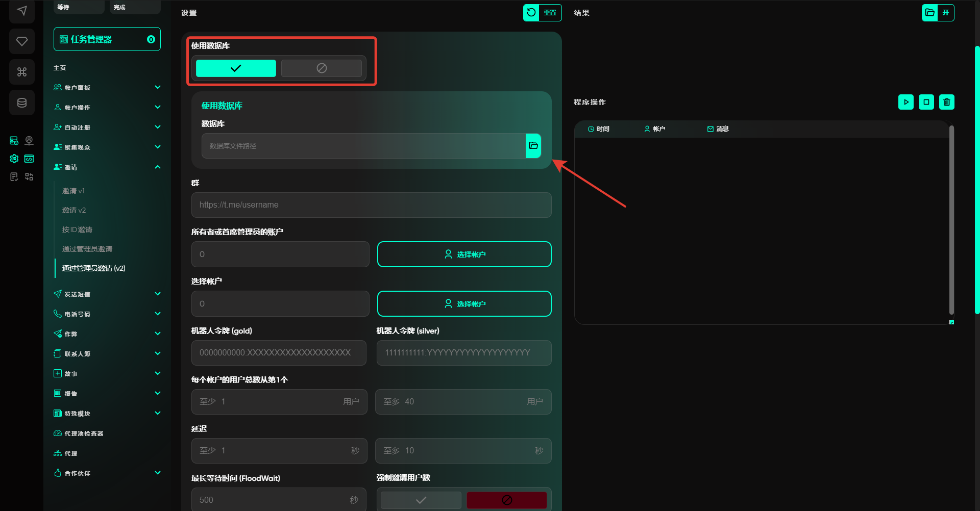Disable 使用数据库 with the ban toggle
The image size is (980, 511).
(x=322, y=68)
